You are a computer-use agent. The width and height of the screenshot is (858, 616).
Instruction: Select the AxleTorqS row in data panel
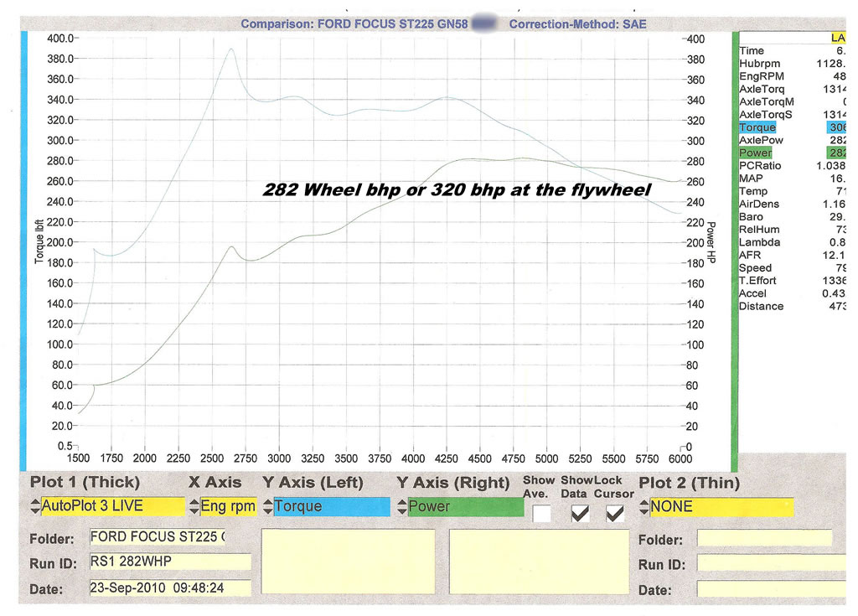793,115
